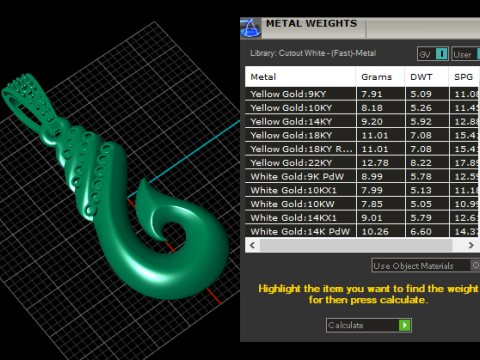
Task: Click the METAL WEIGHTS panel title
Action: (312, 24)
